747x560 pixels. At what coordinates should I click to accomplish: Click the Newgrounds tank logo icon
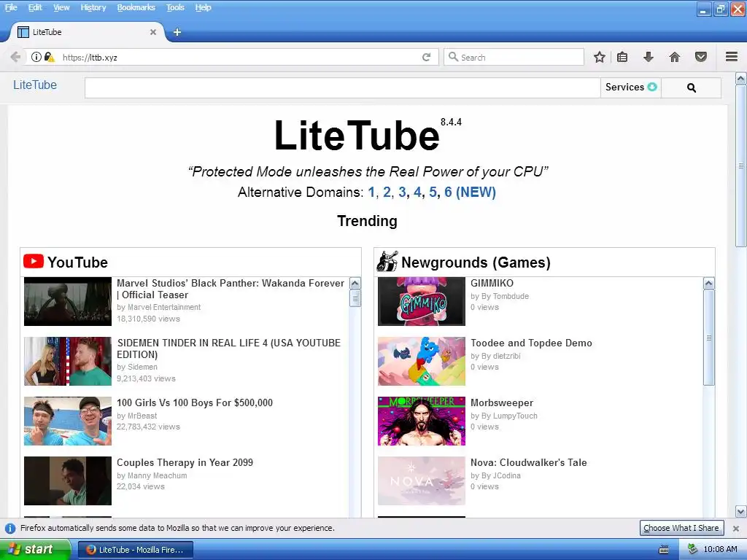coord(387,262)
